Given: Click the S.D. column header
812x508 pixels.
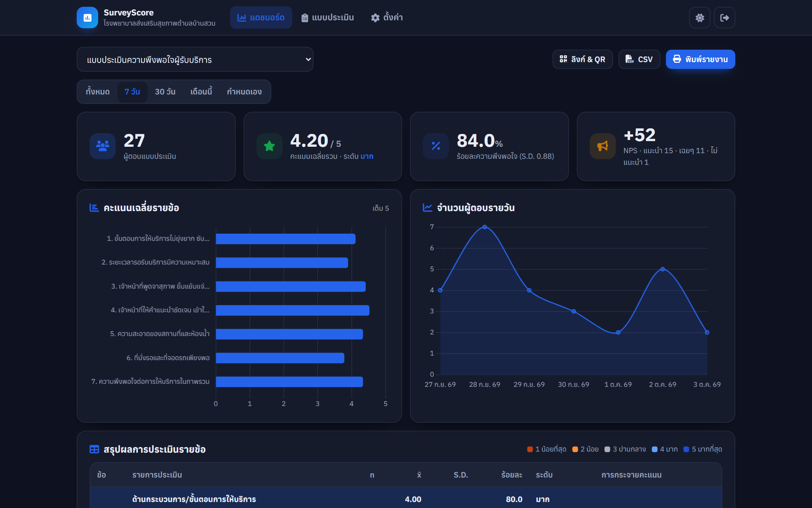Looking at the screenshot, I should pyautogui.click(x=461, y=475).
